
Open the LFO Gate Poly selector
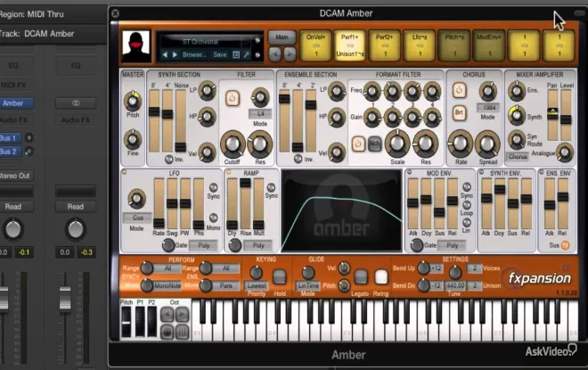[x=204, y=245]
